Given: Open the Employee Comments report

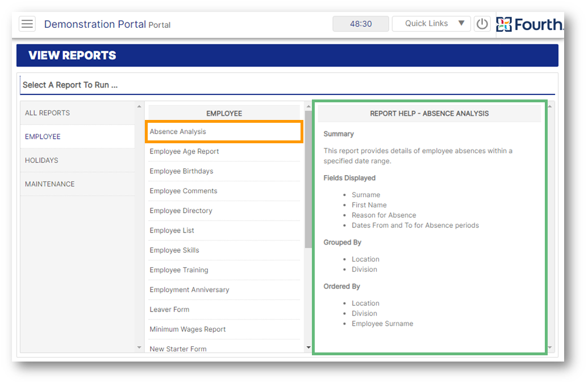Looking at the screenshot, I should click(x=224, y=191).
